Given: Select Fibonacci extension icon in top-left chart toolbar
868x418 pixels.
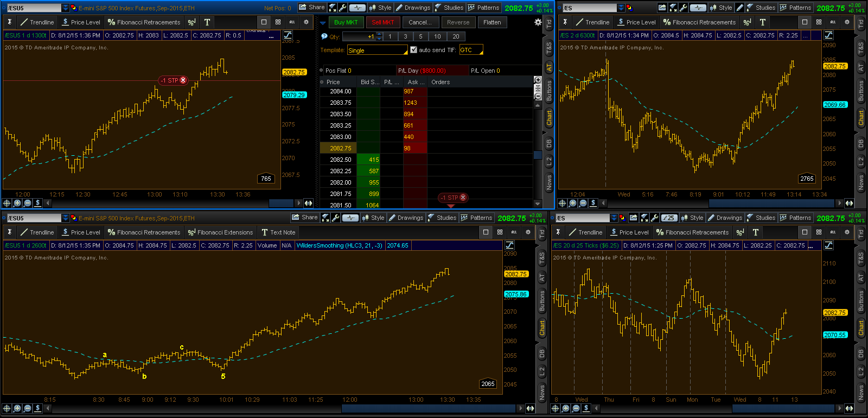Looking at the screenshot, I should tap(192, 22).
